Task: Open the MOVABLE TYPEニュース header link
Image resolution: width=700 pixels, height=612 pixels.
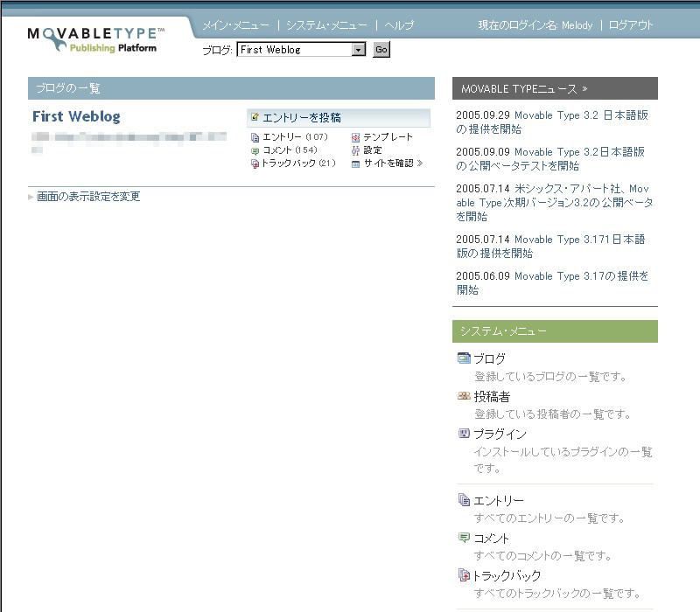Action: [524, 89]
